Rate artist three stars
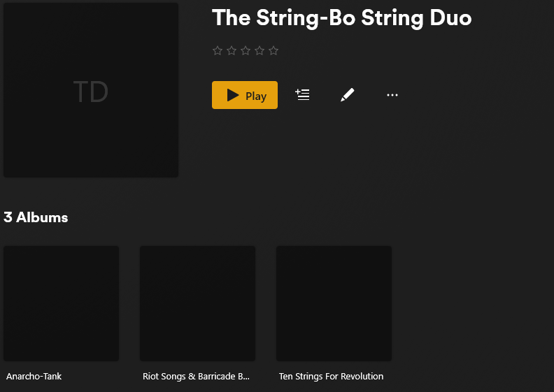The image size is (554, 392). click(x=246, y=50)
